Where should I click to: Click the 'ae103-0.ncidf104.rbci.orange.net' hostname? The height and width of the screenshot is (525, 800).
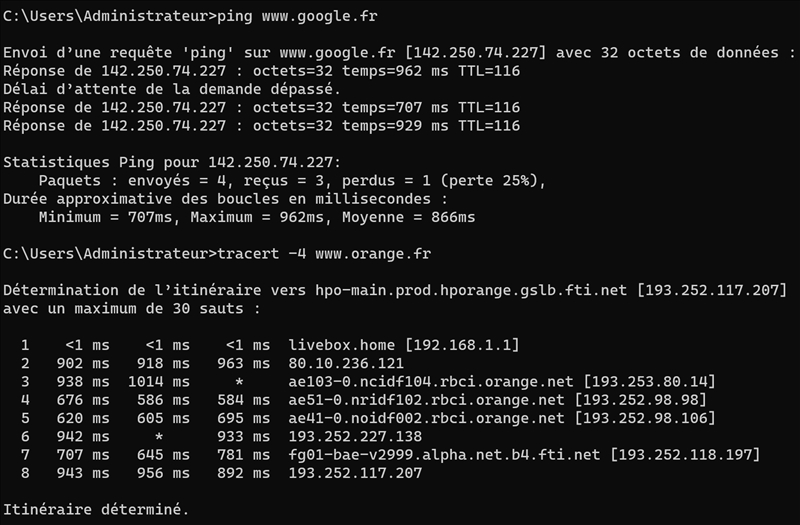click(430, 381)
